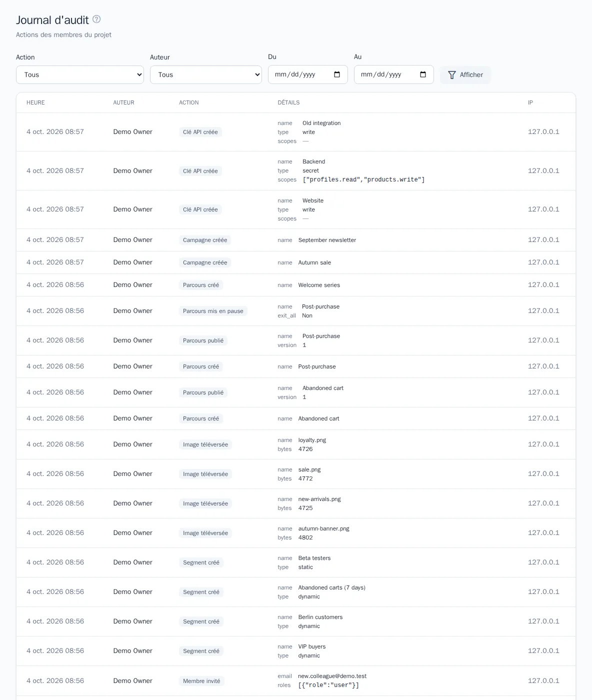Screen dimensions: 592x700
Task: Select "Abandoned carts (7 days)" segment name
Action: tap(332, 587)
